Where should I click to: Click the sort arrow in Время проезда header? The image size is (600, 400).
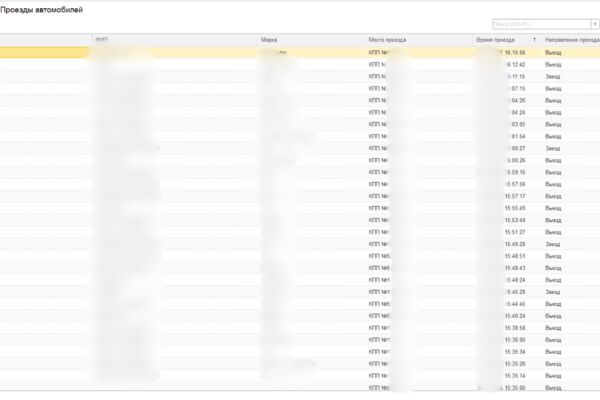pos(534,40)
